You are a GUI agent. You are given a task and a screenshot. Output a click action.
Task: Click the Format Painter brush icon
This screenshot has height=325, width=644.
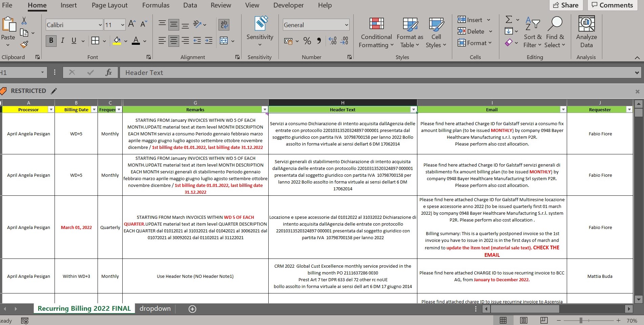[24, 44]
